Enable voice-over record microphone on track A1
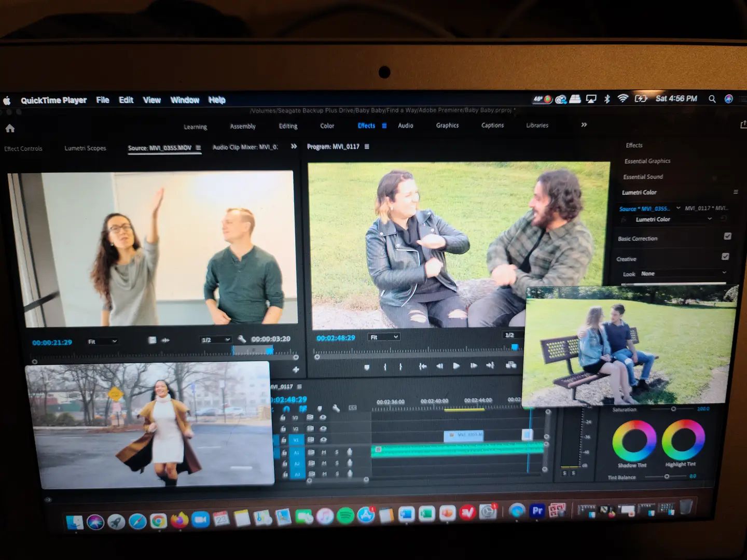 click(350, 452)
